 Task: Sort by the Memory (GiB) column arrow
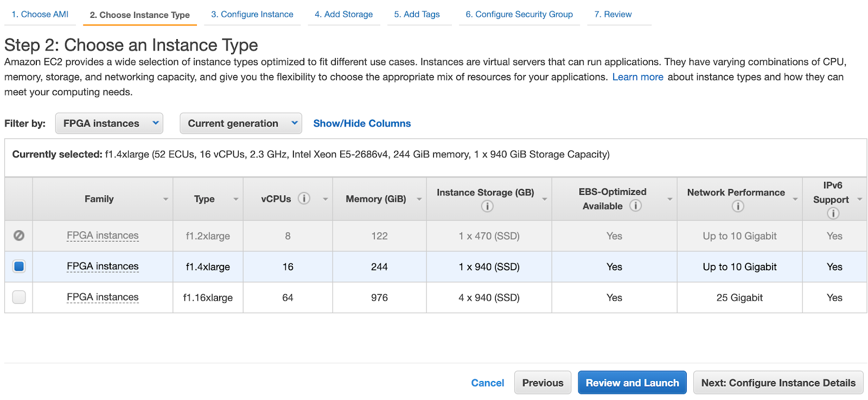[x=419, y=199]
